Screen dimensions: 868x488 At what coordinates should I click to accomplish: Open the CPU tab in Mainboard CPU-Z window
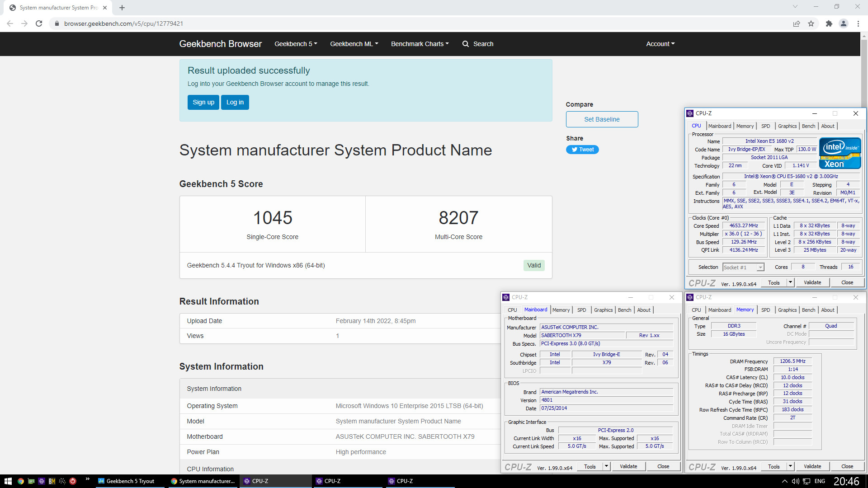tap(512, 310)
